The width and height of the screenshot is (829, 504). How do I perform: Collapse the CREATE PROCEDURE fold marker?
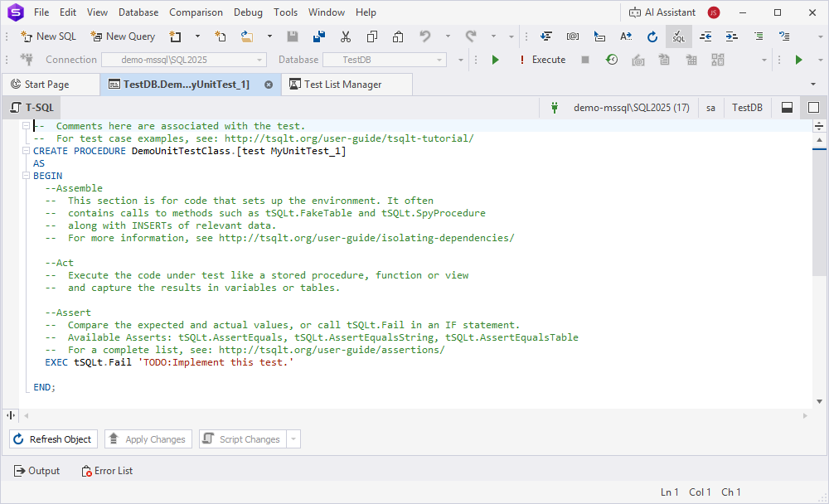[x=26, y=151]
